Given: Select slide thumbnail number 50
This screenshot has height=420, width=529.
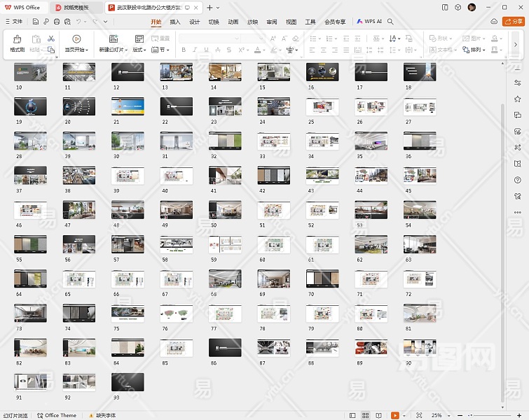Looking at the screenshot, I should coord(225,211).
